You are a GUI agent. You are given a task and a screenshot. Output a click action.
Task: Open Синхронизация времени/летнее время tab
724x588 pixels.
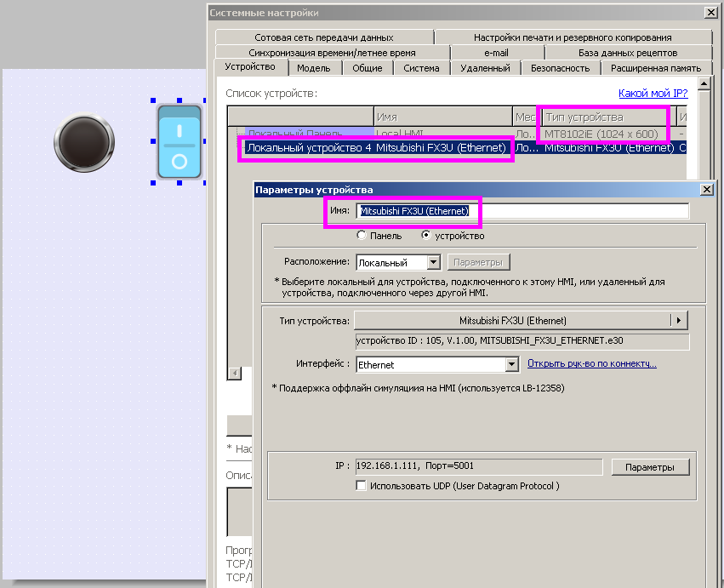tap(332, 53)
